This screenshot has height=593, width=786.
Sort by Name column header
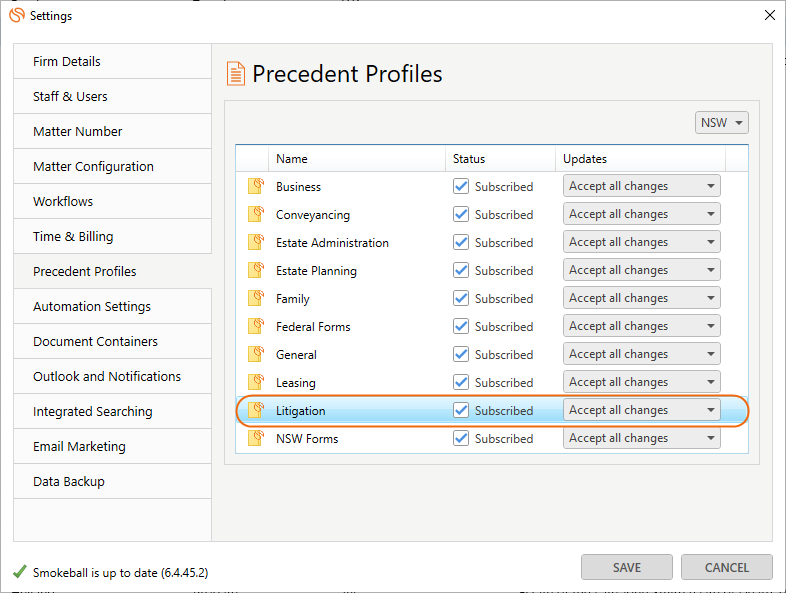(x=357, y=159)
